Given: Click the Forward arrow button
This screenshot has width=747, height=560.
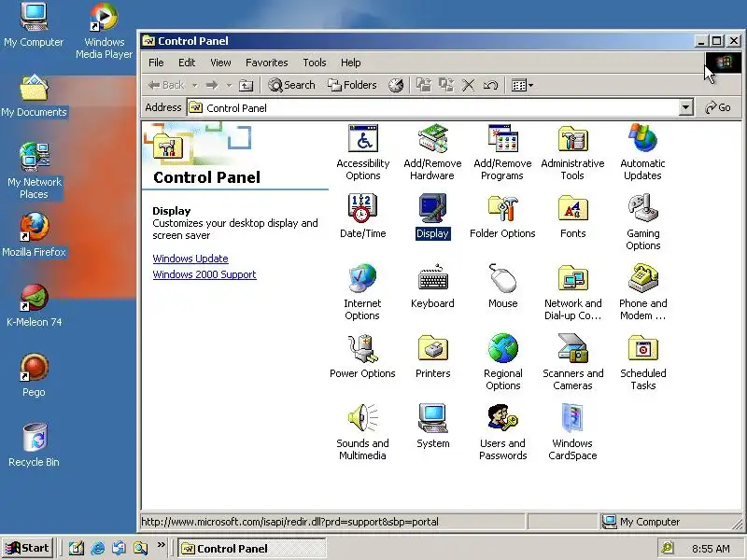Looking at the screenshot, I should (x=212, y=85).
